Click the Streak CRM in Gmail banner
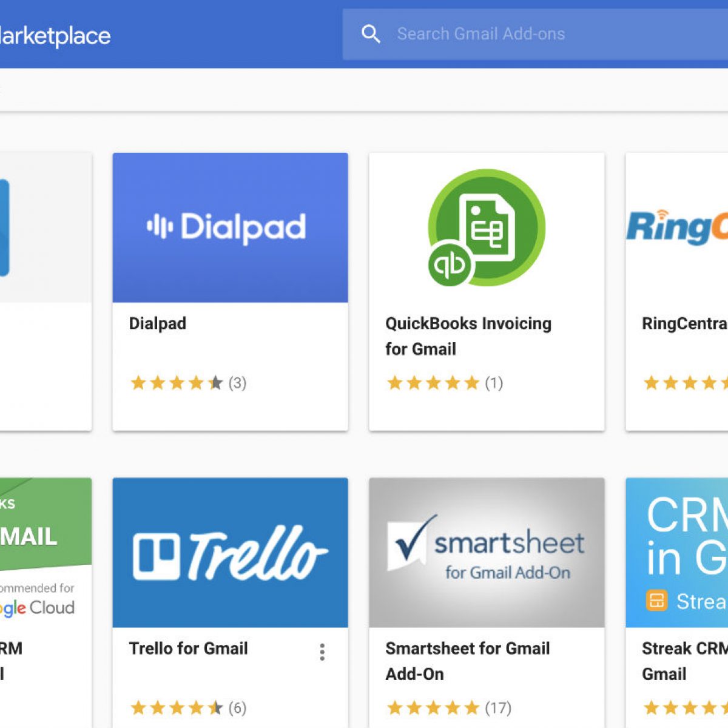This screenshot has width=728, height=728. pyautogui.click(x=676, y=553)
